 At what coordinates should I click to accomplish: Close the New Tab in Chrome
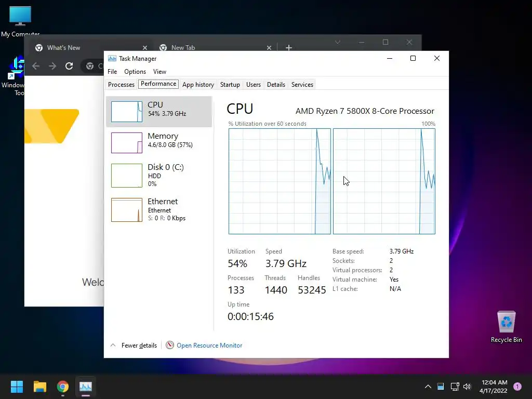click(x=269, y=48)
